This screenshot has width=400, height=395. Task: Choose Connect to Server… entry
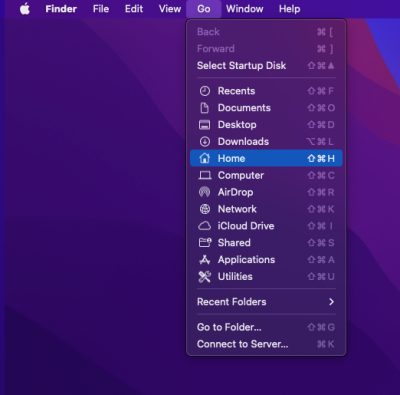click(x=266, y=344)
